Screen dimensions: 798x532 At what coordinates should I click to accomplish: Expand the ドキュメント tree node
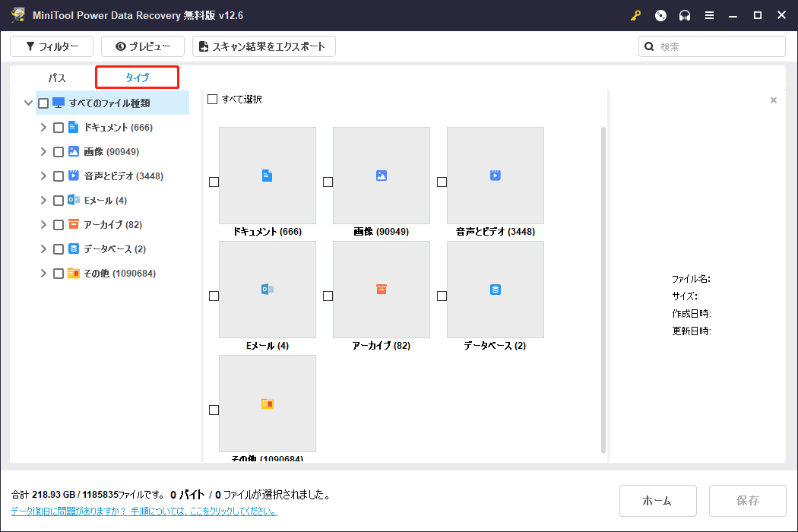coord(43,128)
